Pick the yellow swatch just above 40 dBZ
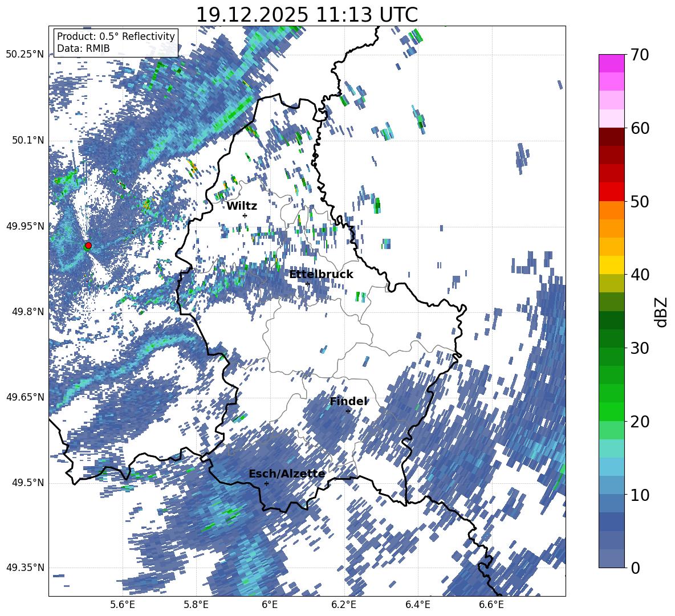 [612, 265]
